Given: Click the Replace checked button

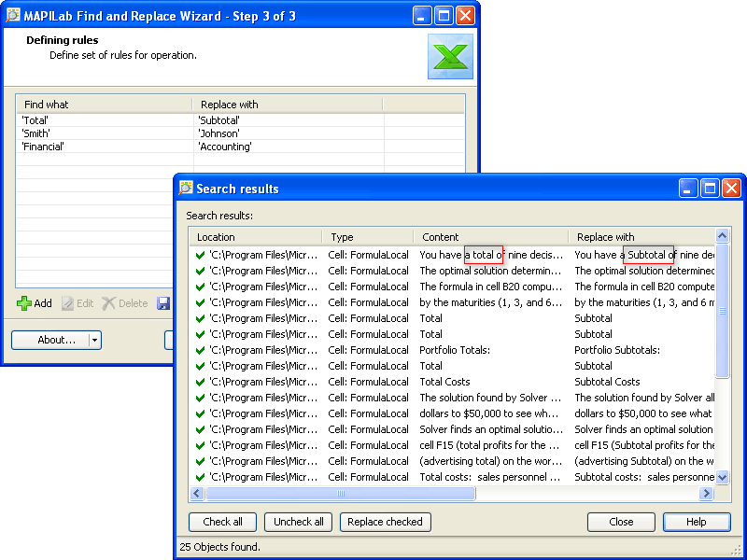Looking at the screenshot, I should [385, 522].
